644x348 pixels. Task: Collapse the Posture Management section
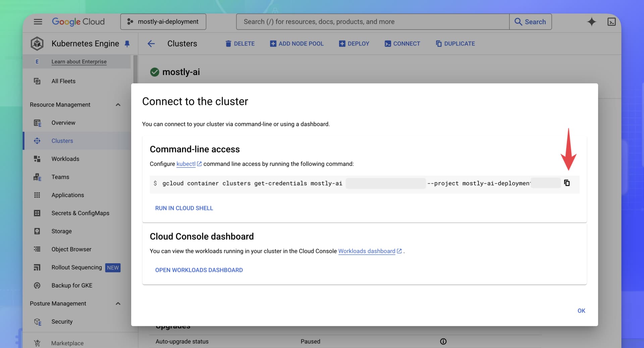tap(118, 303)
